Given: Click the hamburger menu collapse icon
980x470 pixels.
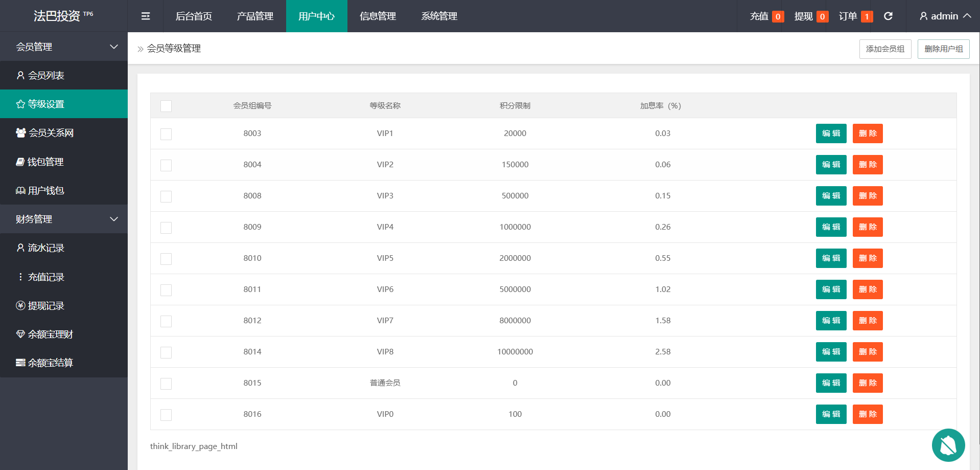Looking at the screenshot, I should coord(146,16).
